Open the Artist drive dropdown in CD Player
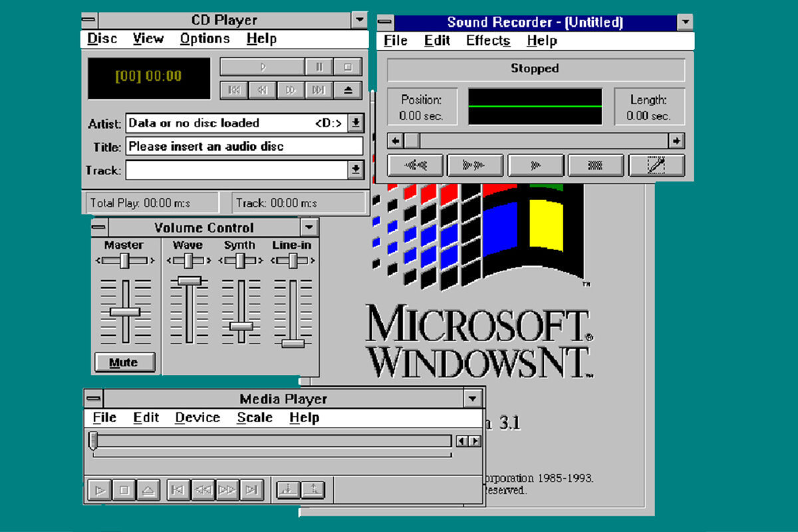This screenshot has width=798, height=532. pos(356,122)
